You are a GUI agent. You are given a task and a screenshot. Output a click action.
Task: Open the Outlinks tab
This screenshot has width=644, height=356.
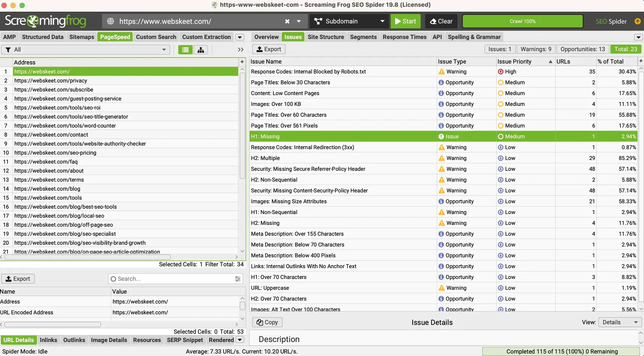(x=74, y=340)
